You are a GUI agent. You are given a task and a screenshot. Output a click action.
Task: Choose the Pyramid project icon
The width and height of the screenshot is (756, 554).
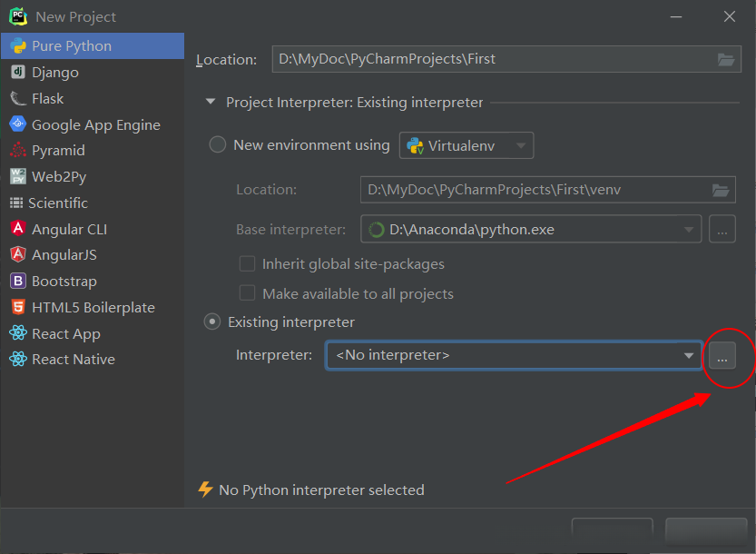click(17, 151)
